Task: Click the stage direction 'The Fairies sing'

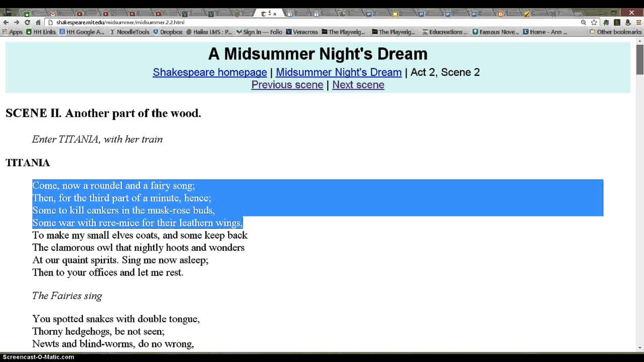Action: [x=67, y=296]
